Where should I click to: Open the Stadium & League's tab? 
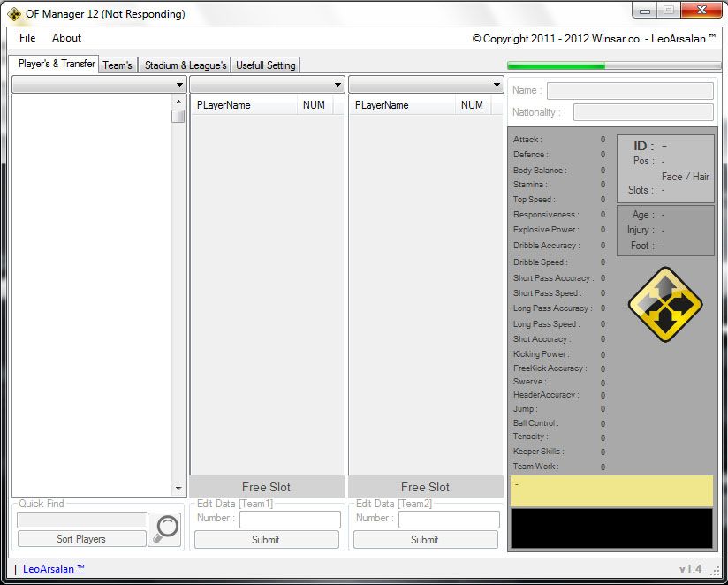(186, 65)
